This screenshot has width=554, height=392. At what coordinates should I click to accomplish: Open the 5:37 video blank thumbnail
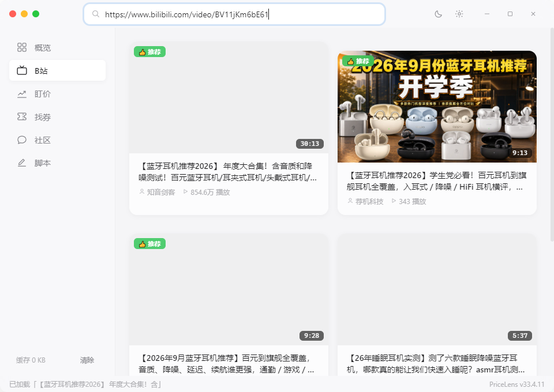click(437, 290)
